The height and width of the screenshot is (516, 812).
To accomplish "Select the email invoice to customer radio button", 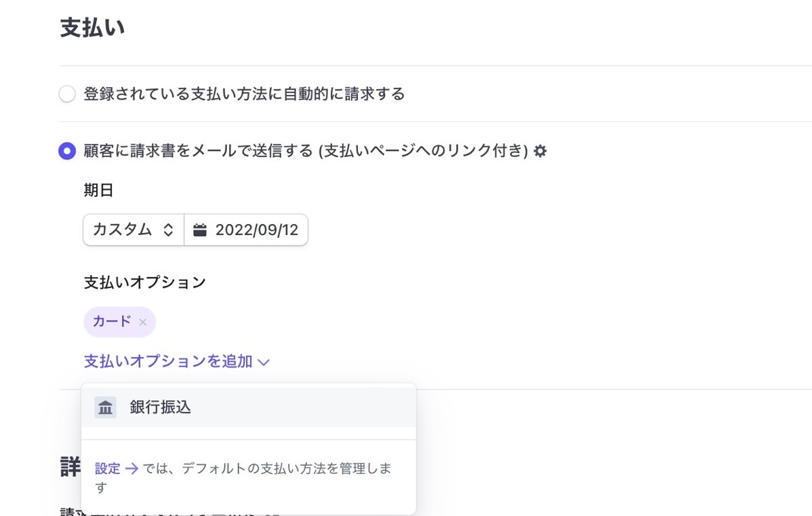I will [67, 151].
